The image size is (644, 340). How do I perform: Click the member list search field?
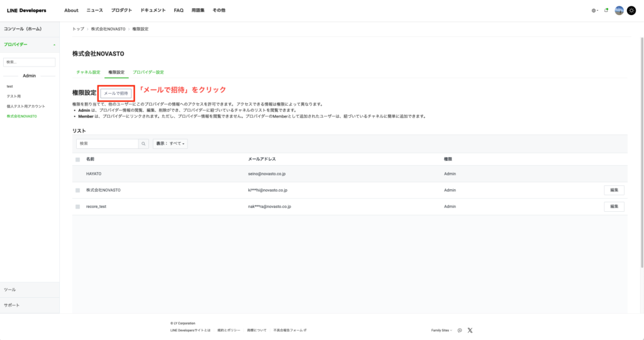[107, 144]
